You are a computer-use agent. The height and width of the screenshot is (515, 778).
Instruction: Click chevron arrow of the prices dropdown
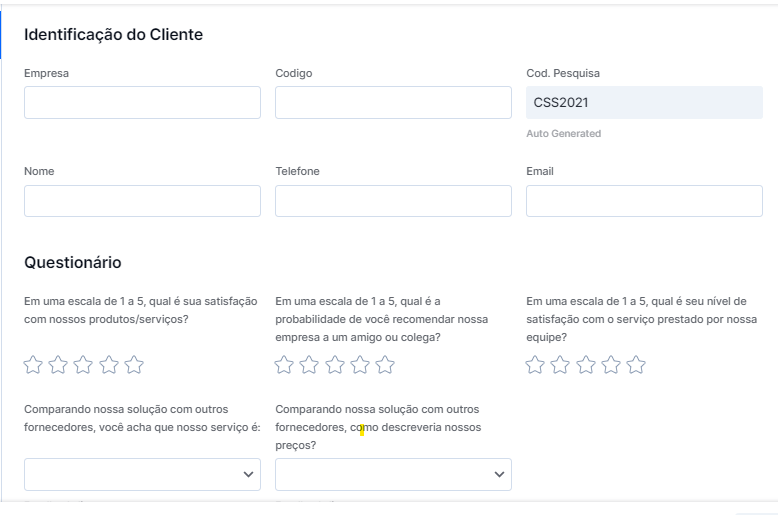[x=499, y=474]
